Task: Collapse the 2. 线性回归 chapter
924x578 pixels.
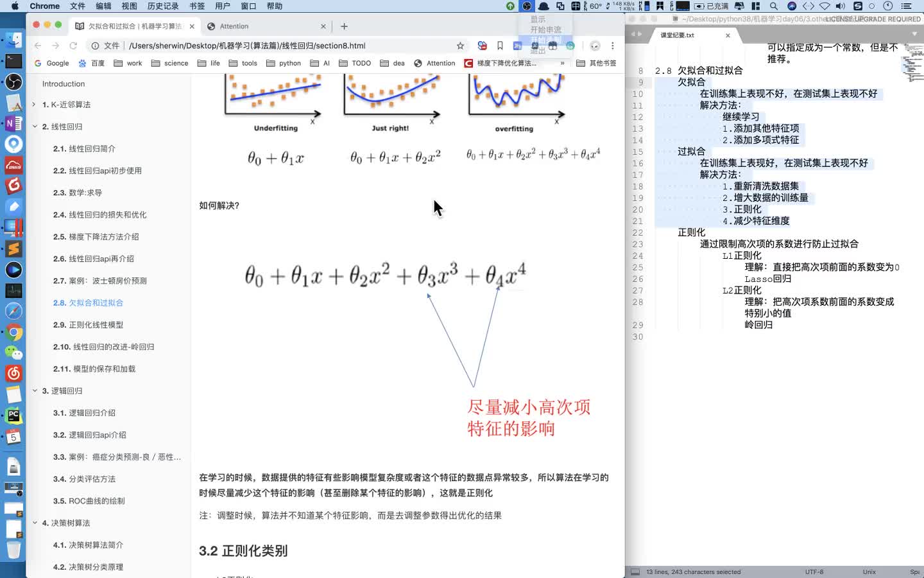Action: pos(34,127)
